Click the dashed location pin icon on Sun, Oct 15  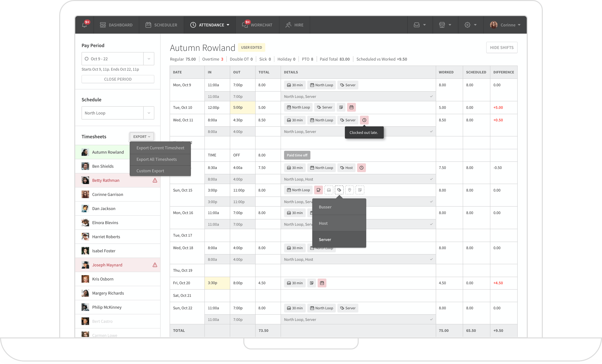[349, 190]
